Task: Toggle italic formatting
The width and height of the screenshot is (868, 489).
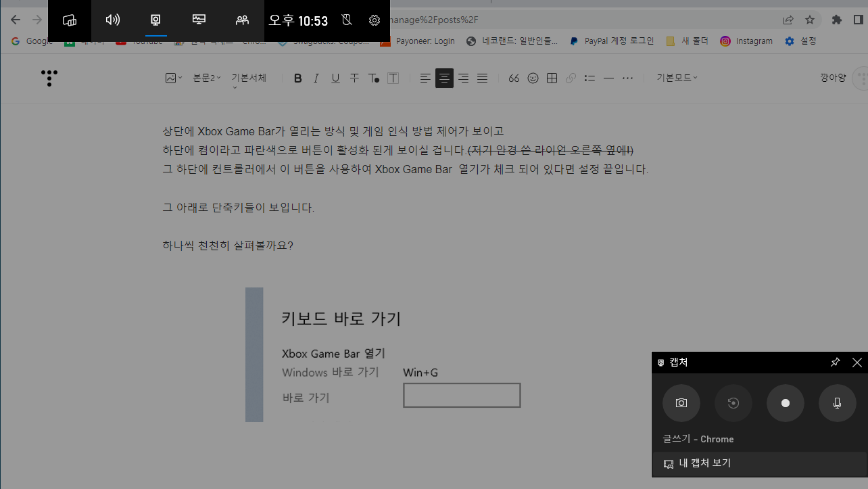Action: [x=316, y=78]
